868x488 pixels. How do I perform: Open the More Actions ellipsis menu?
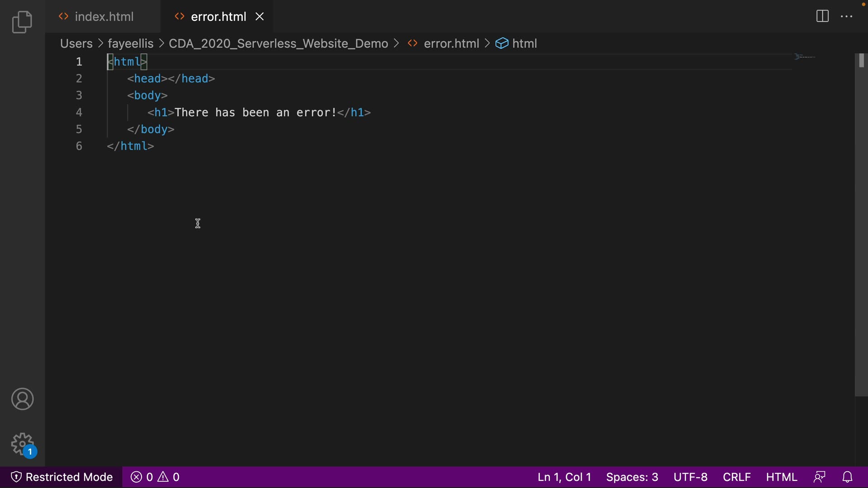(x=846, y=17)
